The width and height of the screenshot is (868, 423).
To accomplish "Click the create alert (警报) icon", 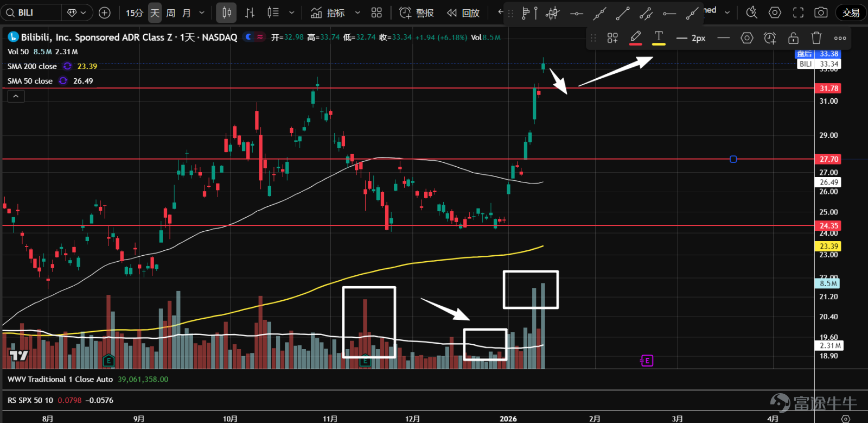I will [x=416, y=12].
